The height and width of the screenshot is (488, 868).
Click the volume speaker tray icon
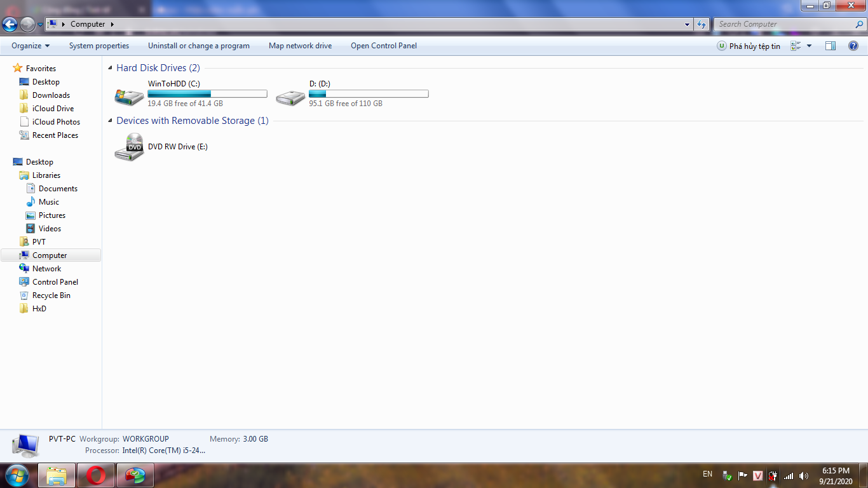[x=804, y=475]
